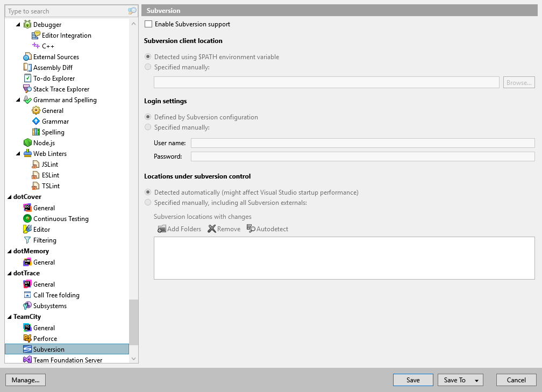The height and width of the screenshot is (392, 542).
Task: Cancel the options dialog
Action: click(516, 380)
